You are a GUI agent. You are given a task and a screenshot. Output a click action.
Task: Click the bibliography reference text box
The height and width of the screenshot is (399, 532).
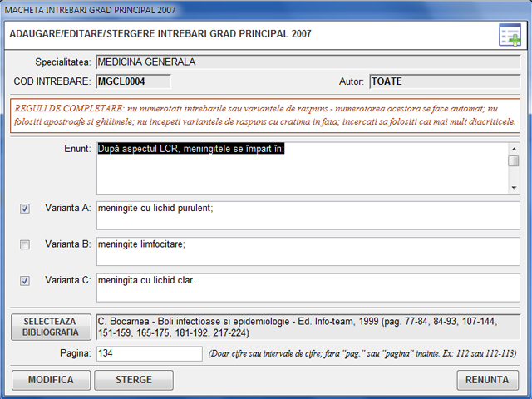[x=308, y=326]
